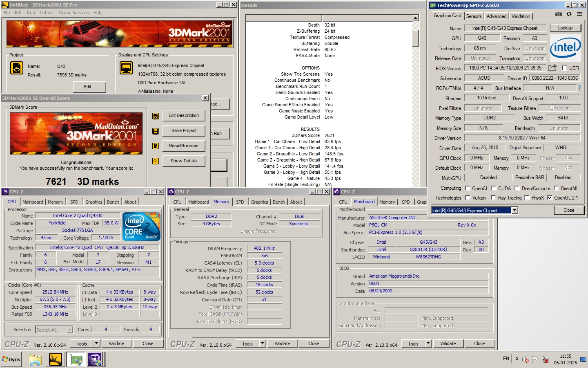Click the Details window scroll up arrow

[x=416, y=18]
